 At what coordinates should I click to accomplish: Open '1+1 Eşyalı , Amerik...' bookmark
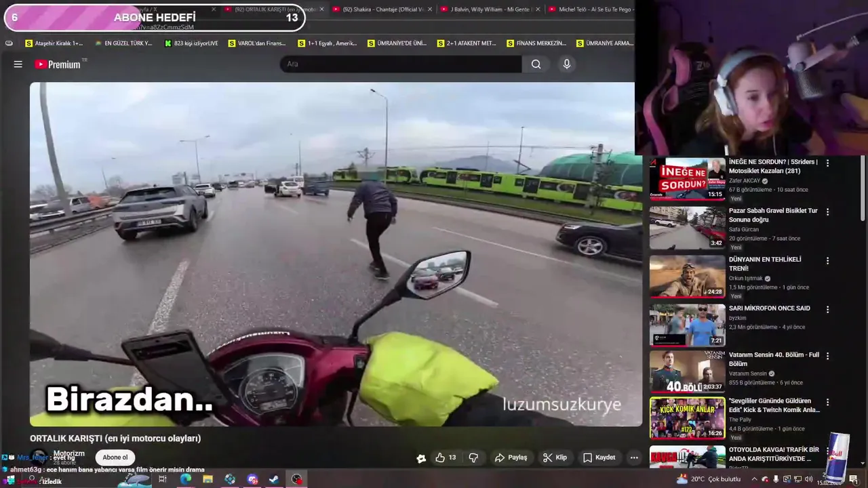[x=327, y=43]
